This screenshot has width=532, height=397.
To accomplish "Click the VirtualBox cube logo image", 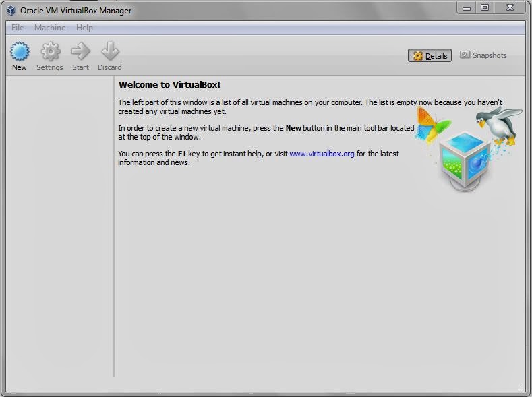I will click(x=465, y=161).
